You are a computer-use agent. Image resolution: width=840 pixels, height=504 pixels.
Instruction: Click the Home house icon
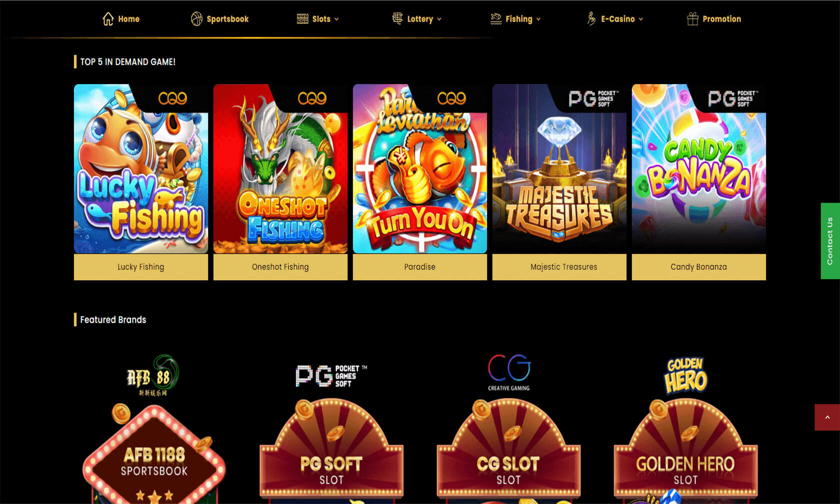[x=108, y=19]
